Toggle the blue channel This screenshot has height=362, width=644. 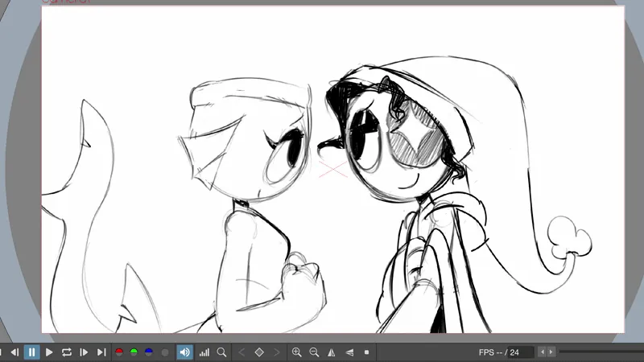tap(149, 352)
